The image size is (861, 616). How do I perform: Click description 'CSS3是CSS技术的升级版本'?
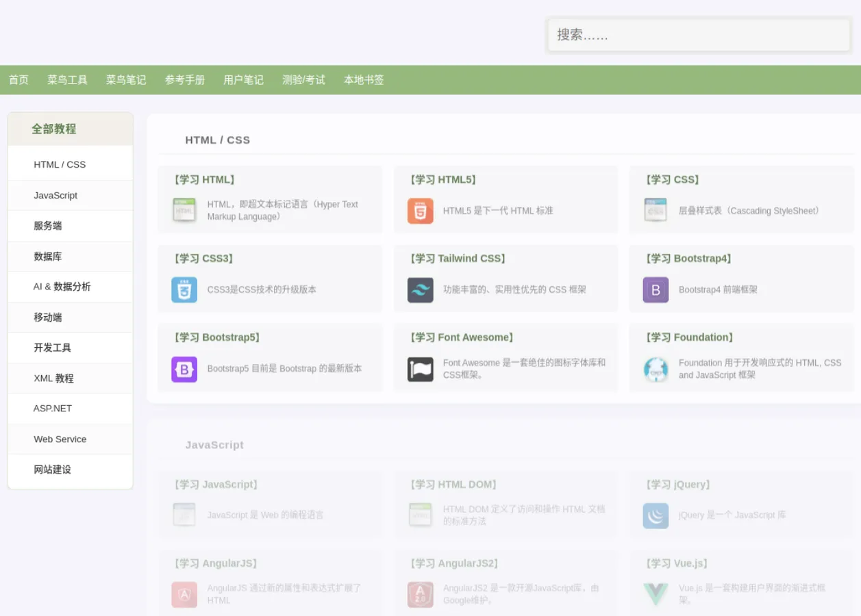pos(262,290)
